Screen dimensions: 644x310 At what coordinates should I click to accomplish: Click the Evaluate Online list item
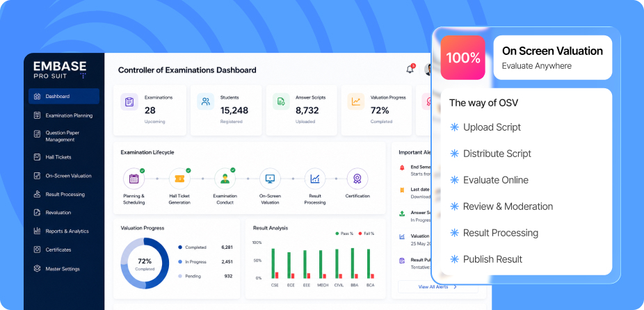point(489,180)
